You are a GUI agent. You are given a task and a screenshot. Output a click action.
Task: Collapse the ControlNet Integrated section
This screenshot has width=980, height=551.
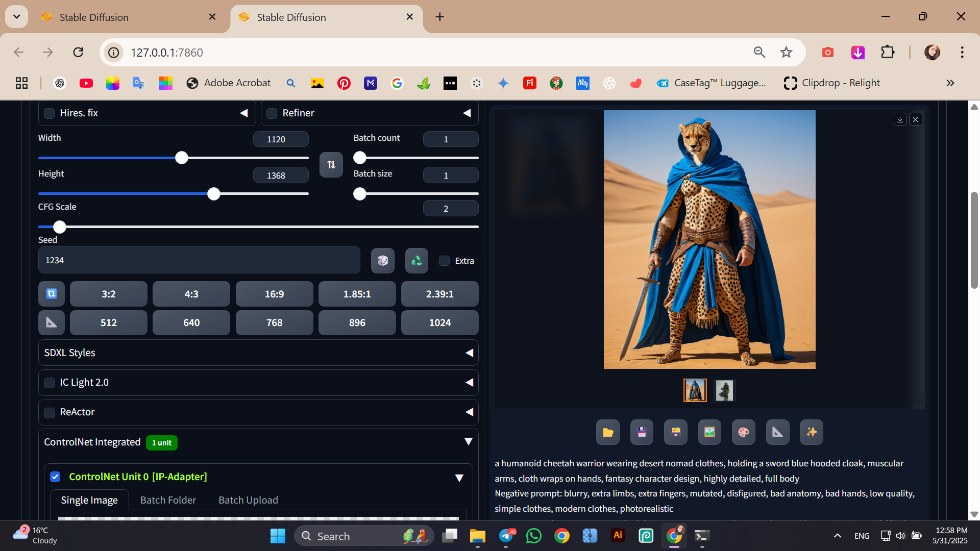(468, 442)
